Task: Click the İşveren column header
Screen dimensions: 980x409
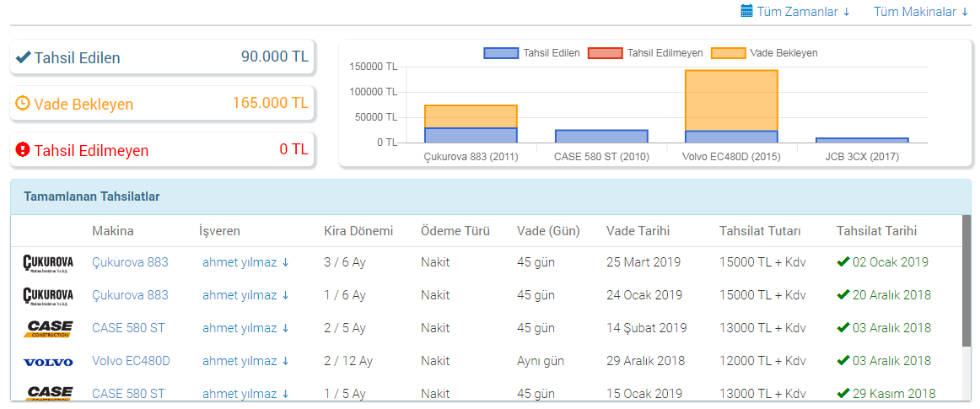Action: point(221,231)
